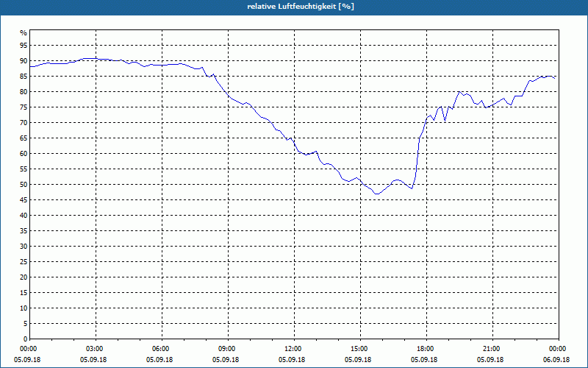This screenshot has height=368, width=588.
Task: Select the y-axis label '35'
Action: pos(24,231)
